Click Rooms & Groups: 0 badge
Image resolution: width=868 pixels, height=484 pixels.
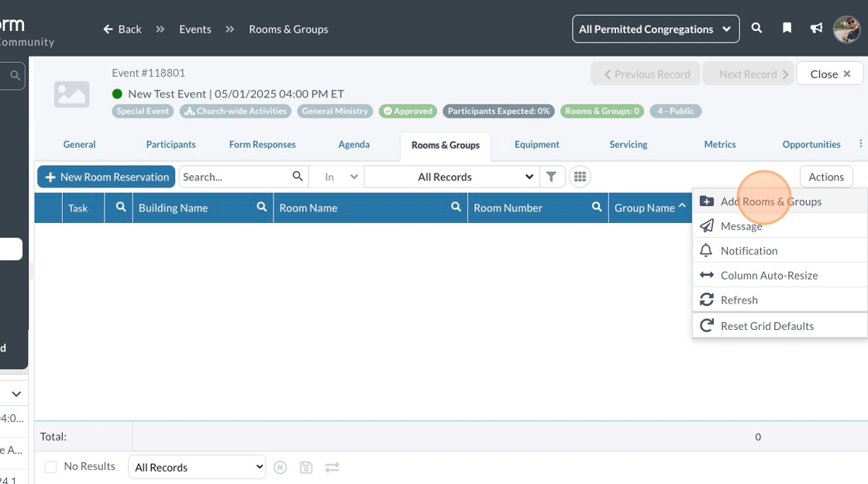click(601, 112)
